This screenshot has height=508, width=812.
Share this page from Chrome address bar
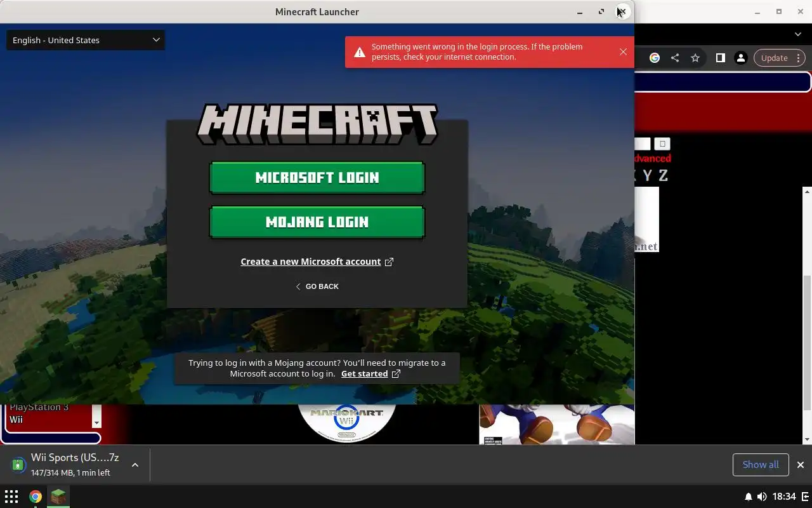coord(675,58)
